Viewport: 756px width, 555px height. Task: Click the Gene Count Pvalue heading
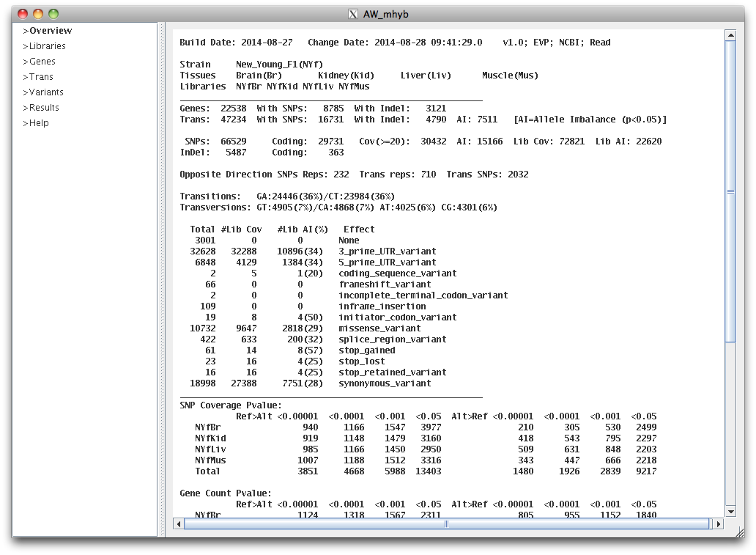226,493
